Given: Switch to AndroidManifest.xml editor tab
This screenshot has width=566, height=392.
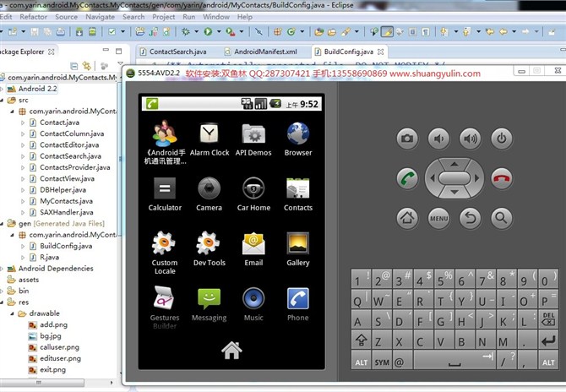Looking at the screenshot, I should (x=262, y=52).
